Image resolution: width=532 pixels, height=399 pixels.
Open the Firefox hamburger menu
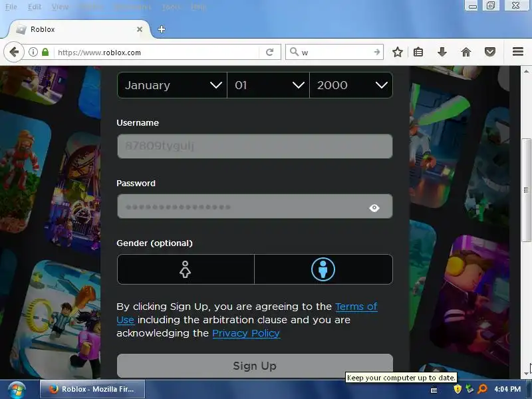(x=518, y=52)
